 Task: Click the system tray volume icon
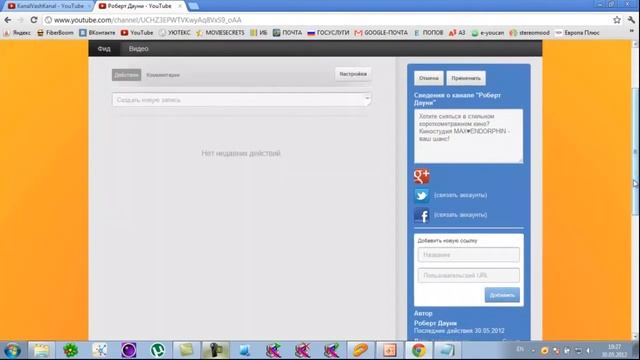[589, 350]
